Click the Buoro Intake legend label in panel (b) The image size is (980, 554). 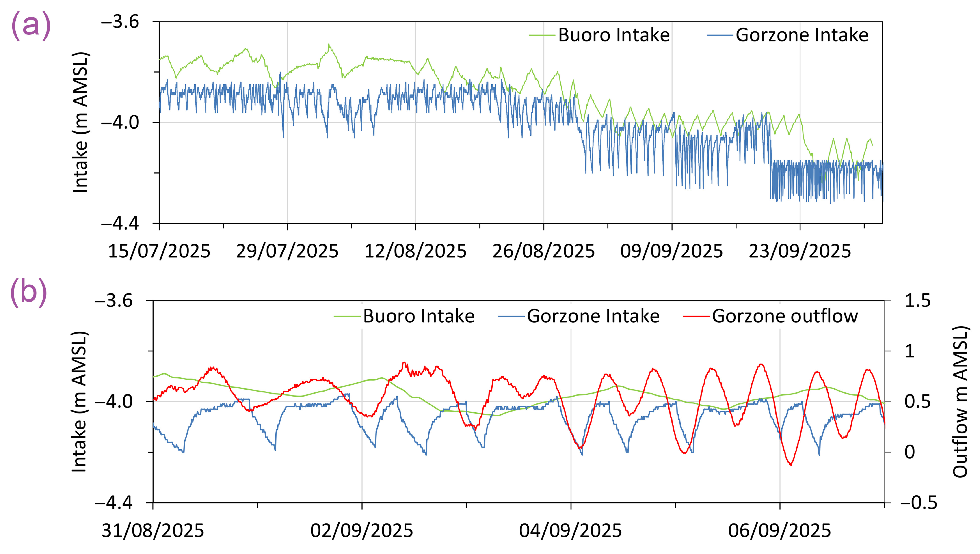click(x=419, y=316)
